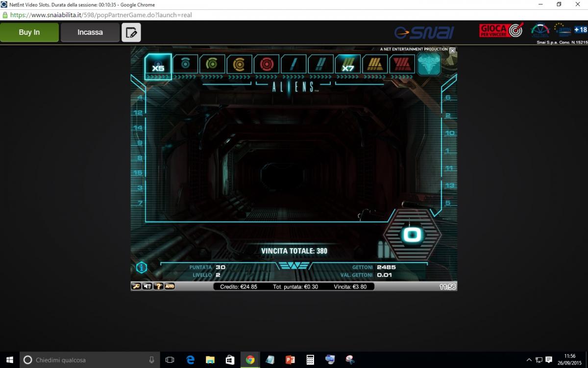Select payline number 10 marker
Viewport: 588px width, 368px height.
coord(450,133)
